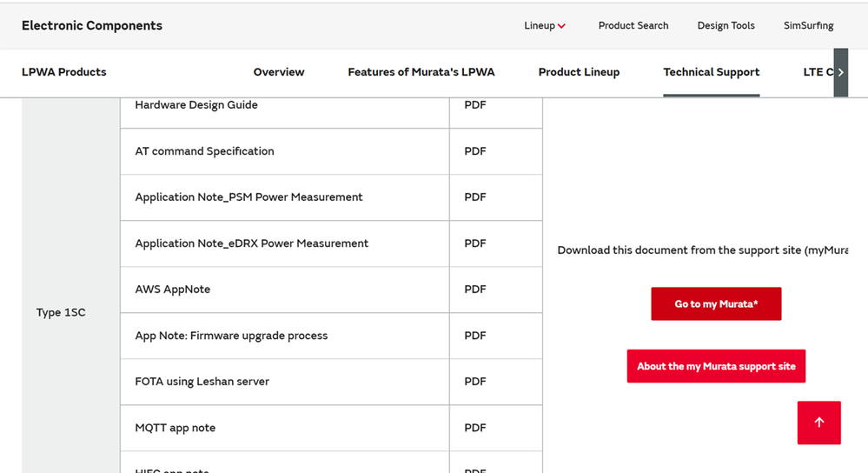Open the partially visible LTE tab

(818, 72)
